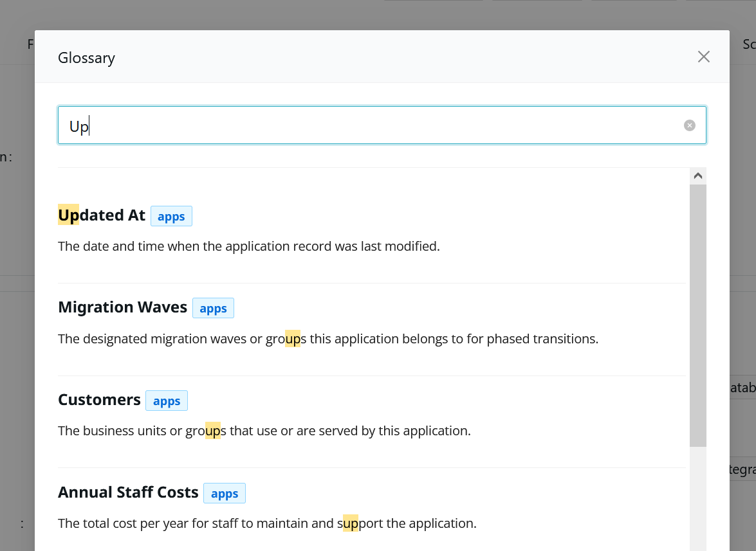Click the apps tag next to Customers
This screenshot has height=551, width=756.
coord(166,401)
